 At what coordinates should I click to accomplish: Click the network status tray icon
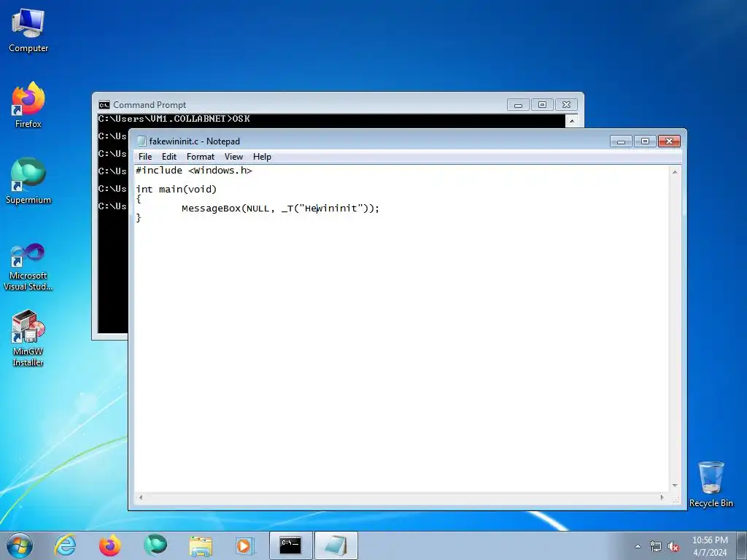pyautogui.click(x=656, y=547)
